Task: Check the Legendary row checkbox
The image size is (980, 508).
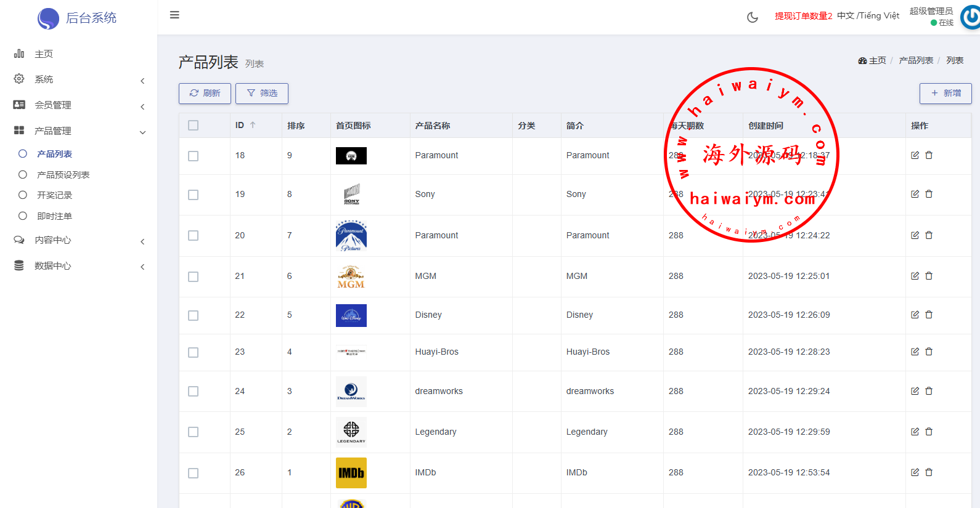Action: point(194,432)
